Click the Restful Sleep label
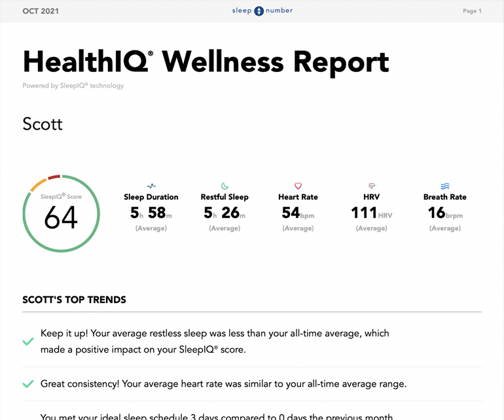The image size is (504, 420). coord(225,197)
